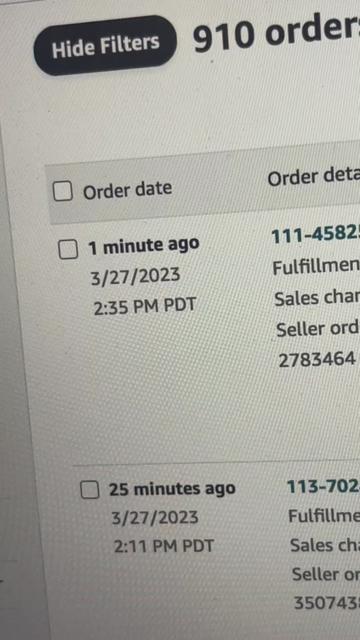Click seller order ID starting with 350743
The image size is (360, 640).
[x=327, y=604]
